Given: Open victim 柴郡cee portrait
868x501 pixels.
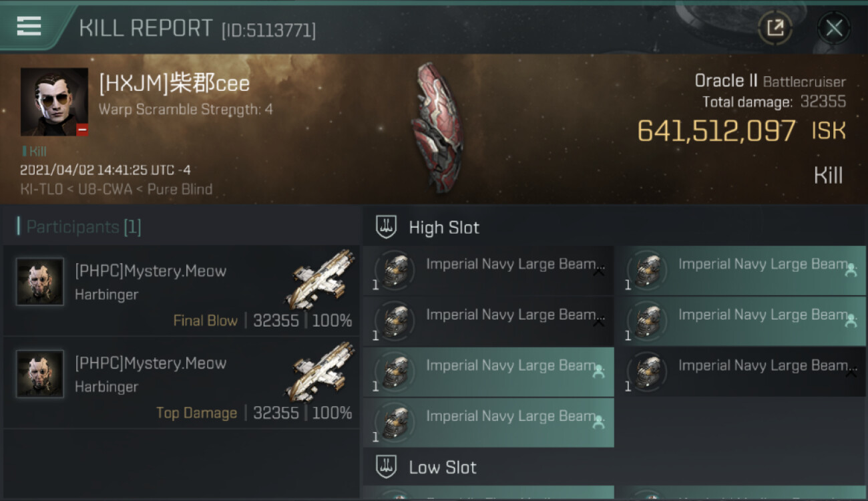Looking at the screenshot, I should click(x=54, y=102).
